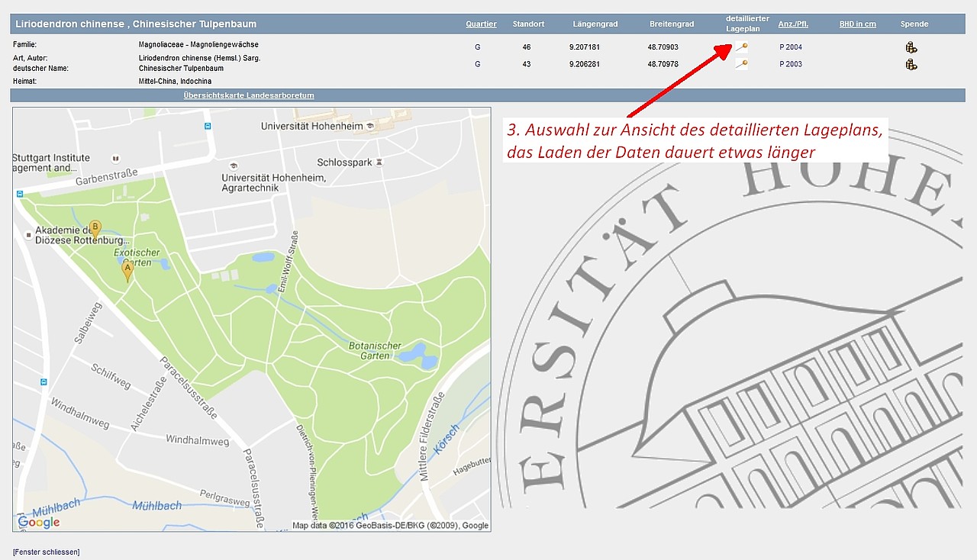Sort by Quartier column header
This screenshot has width=977, height=560.
(481, 24)
